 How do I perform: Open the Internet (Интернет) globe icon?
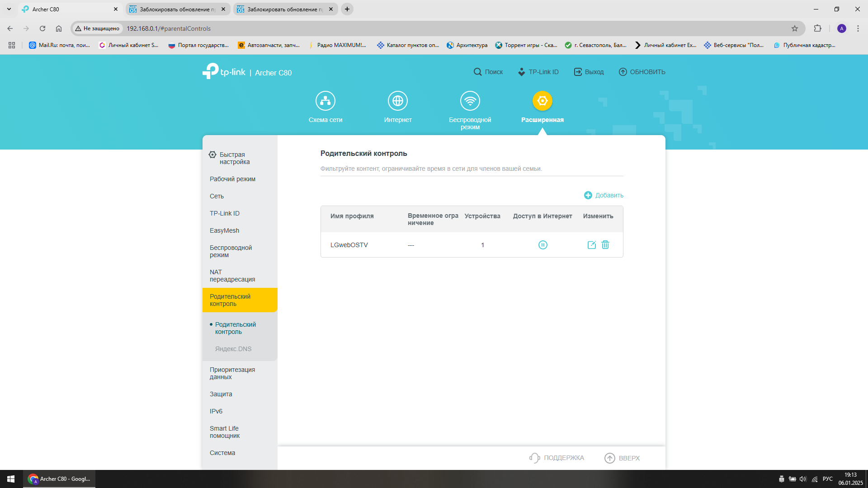click(x=397, y=101)
